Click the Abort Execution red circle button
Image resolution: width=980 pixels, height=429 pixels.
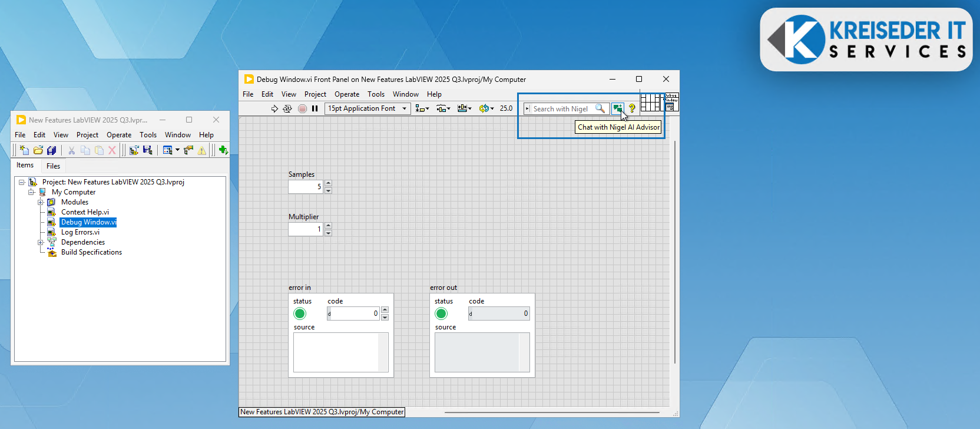pyautogui.click(x=302, y=108)
